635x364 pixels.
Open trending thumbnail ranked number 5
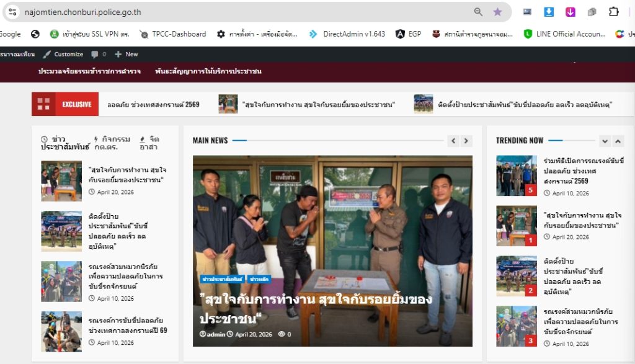[517, 175]
